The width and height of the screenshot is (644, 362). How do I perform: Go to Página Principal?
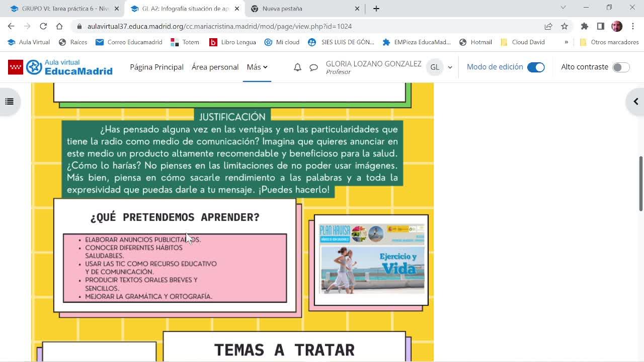point(156,67)
